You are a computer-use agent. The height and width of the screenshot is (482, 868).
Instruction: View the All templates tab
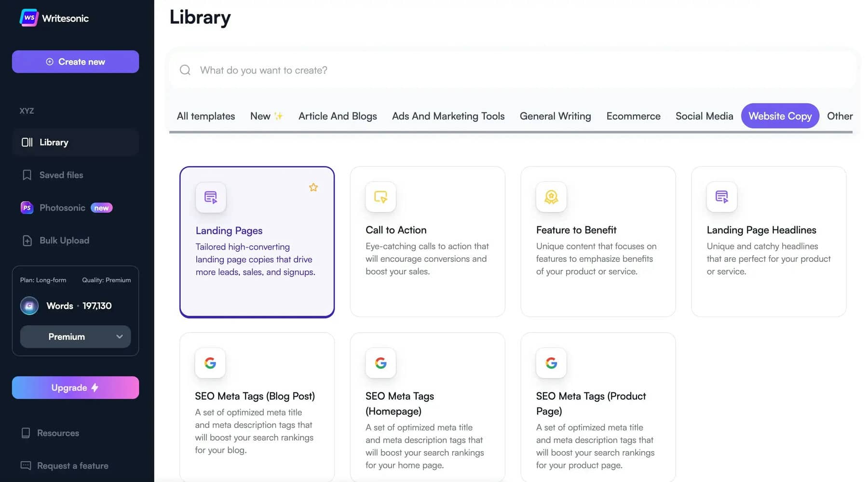(205, 116)
